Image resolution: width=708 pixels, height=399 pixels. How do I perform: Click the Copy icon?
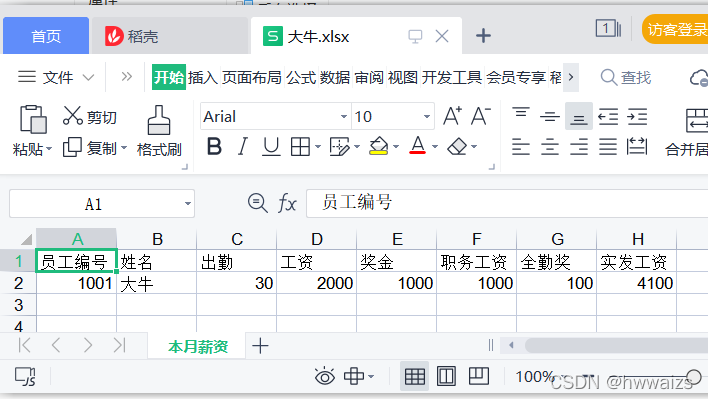point(72,147)
